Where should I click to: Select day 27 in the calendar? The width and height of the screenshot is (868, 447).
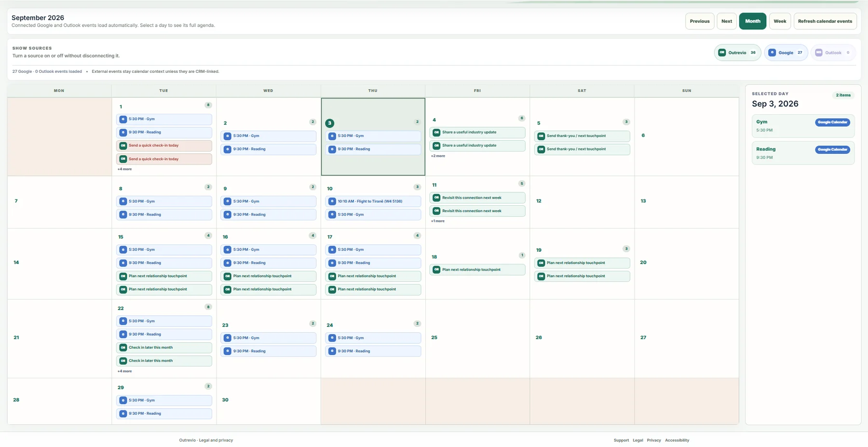point(686,339)
